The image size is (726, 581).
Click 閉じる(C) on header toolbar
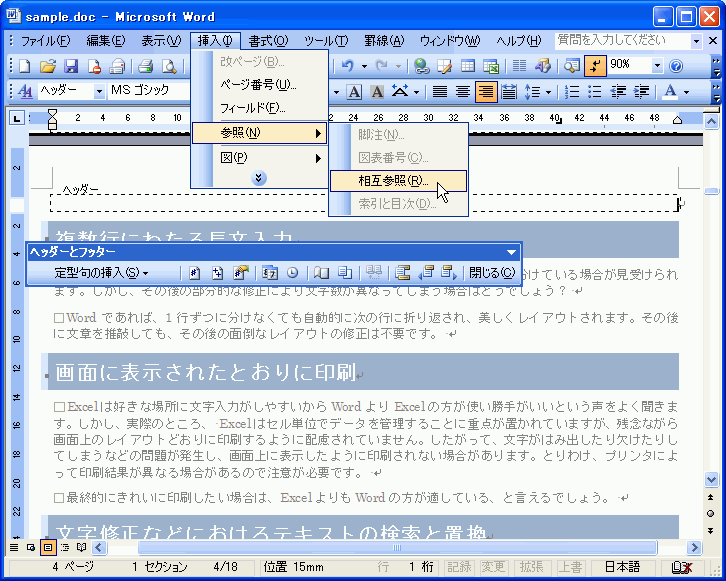coord(492,273)
